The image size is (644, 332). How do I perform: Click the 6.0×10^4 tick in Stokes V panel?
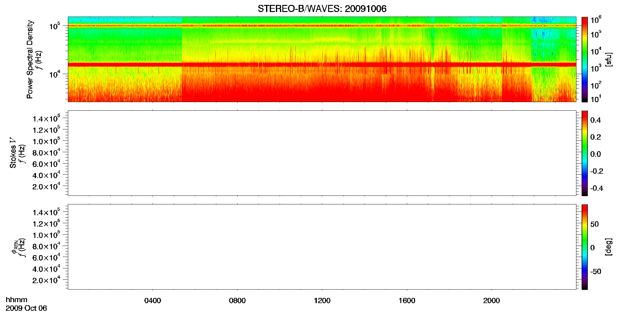pos(46,164)
